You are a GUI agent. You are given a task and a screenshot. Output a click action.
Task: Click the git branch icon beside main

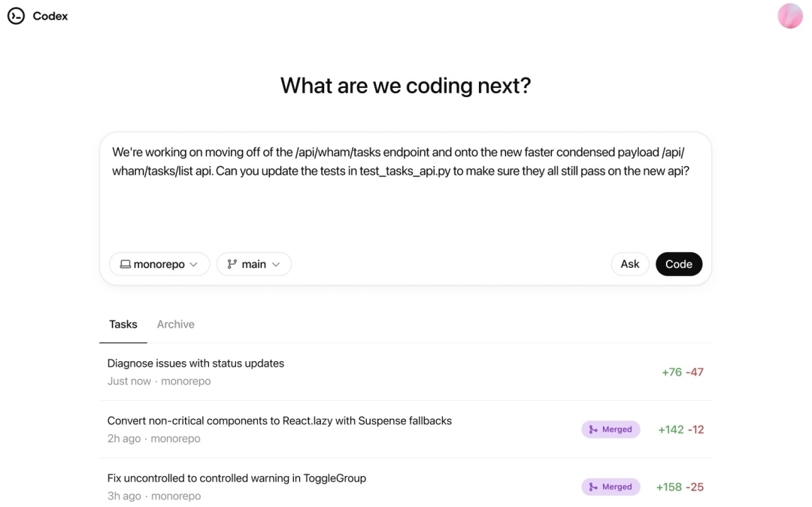[x=232, y=264]
